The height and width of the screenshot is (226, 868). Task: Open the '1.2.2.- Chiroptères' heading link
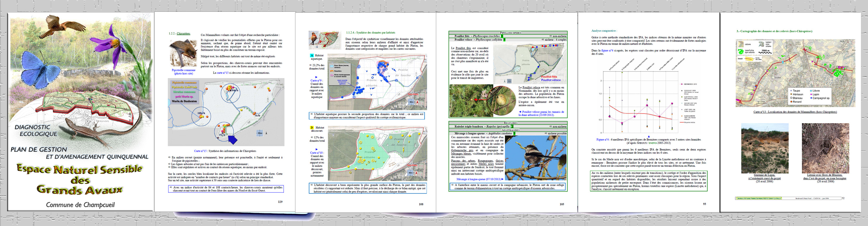coord(179,33)
